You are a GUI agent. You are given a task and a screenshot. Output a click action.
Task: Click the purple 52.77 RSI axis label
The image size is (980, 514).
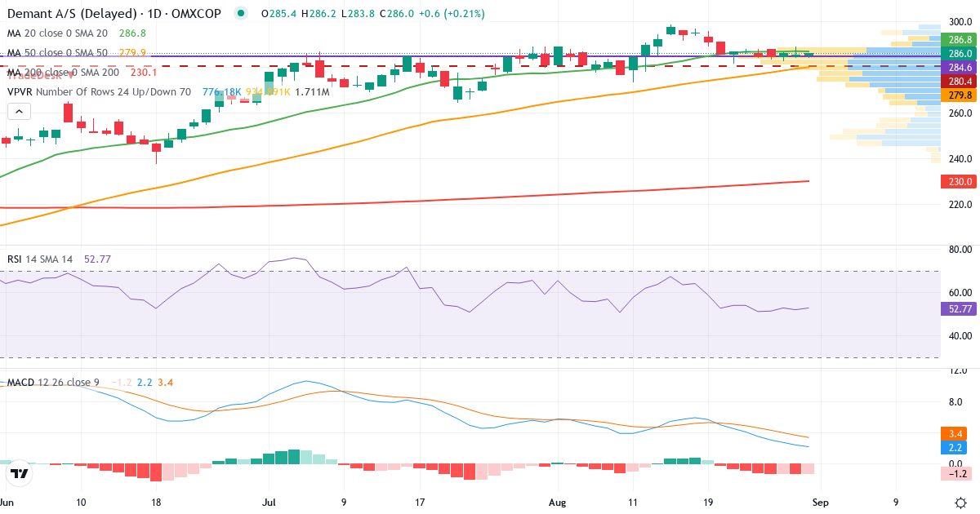(x=960, y=308)
